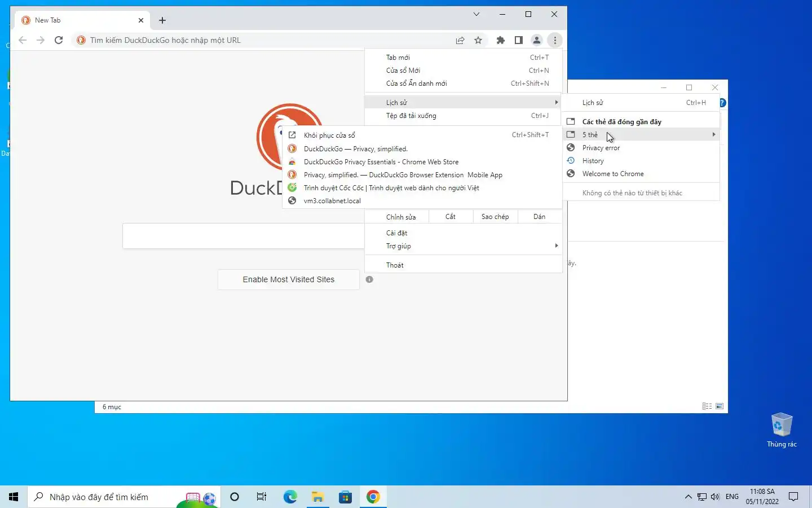Open the notification center icon
This screenshot has width=812, height=508.
793,497
